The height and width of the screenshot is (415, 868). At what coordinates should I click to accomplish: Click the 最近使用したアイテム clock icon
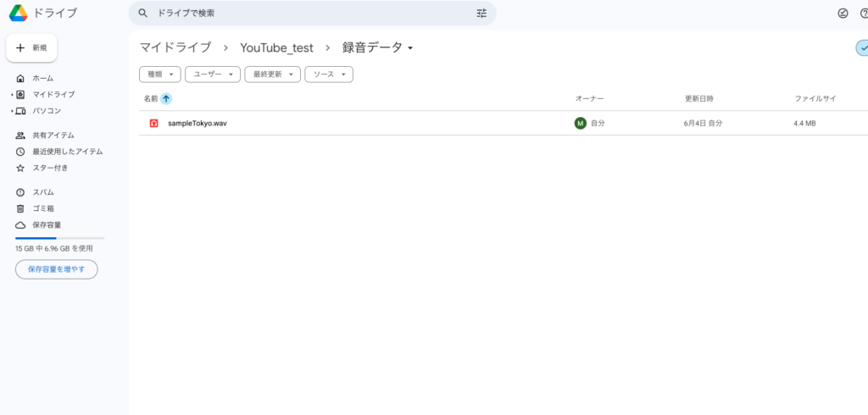coord(20,152)
